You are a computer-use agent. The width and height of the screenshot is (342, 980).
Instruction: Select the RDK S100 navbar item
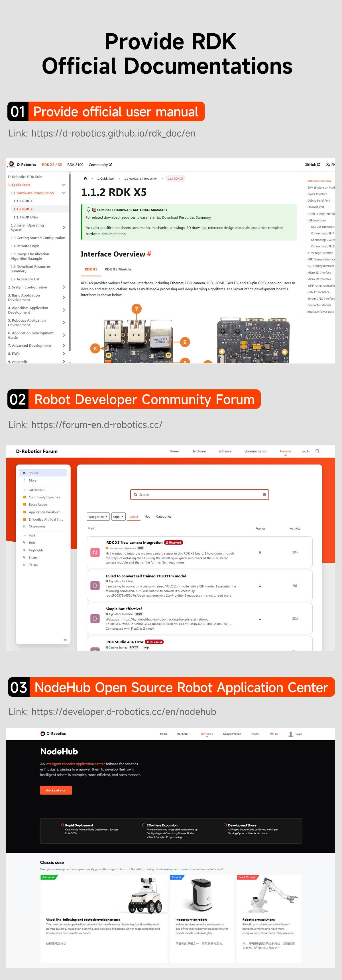click(76, 165)
